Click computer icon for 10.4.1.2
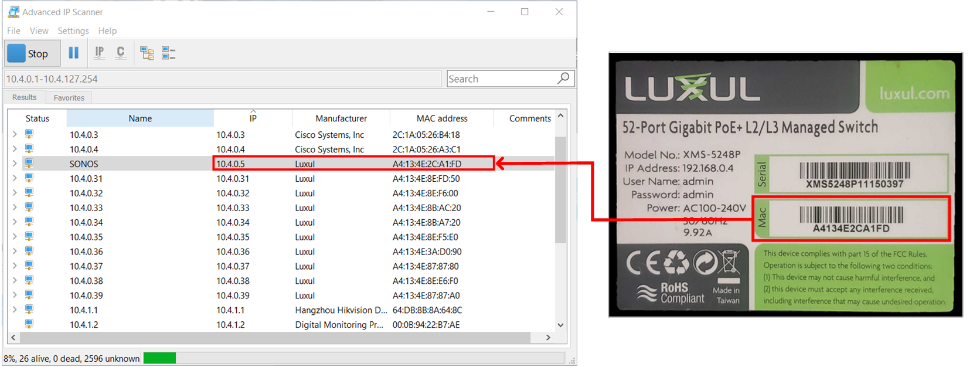 29,324
